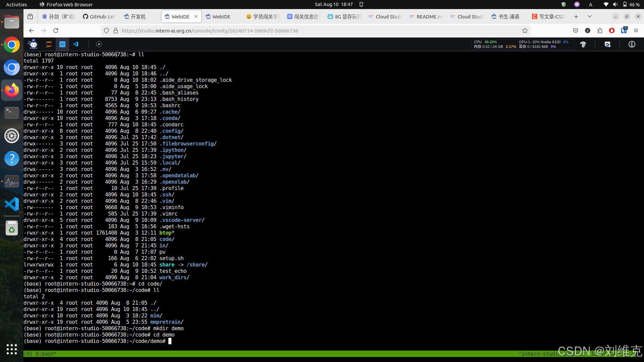
Task: Click the .opendatalab/ directory entry
Action: point(179,175)
